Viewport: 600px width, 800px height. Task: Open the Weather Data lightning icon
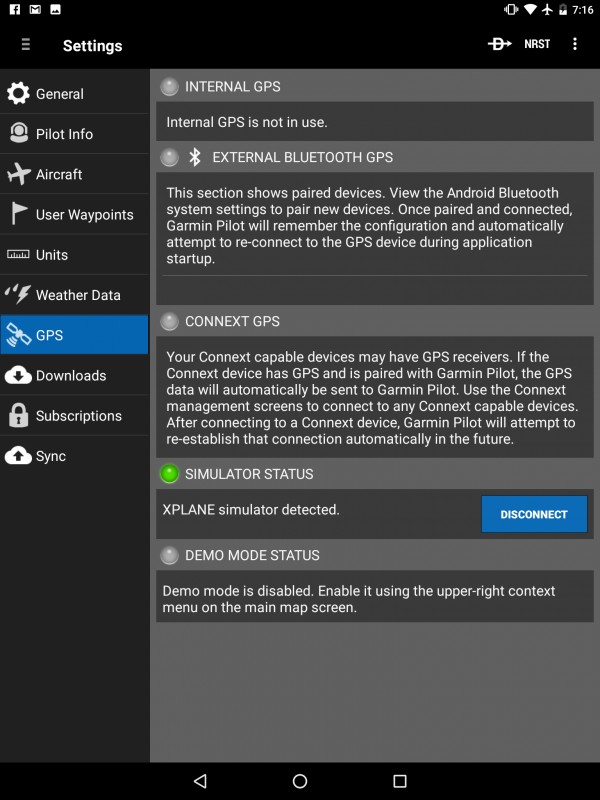(18, 294)
